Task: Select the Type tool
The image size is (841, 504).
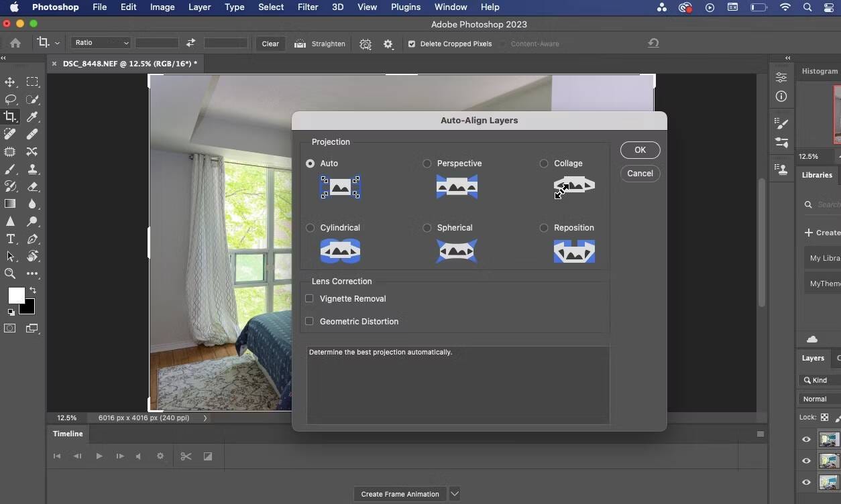Action: [10, 239]
